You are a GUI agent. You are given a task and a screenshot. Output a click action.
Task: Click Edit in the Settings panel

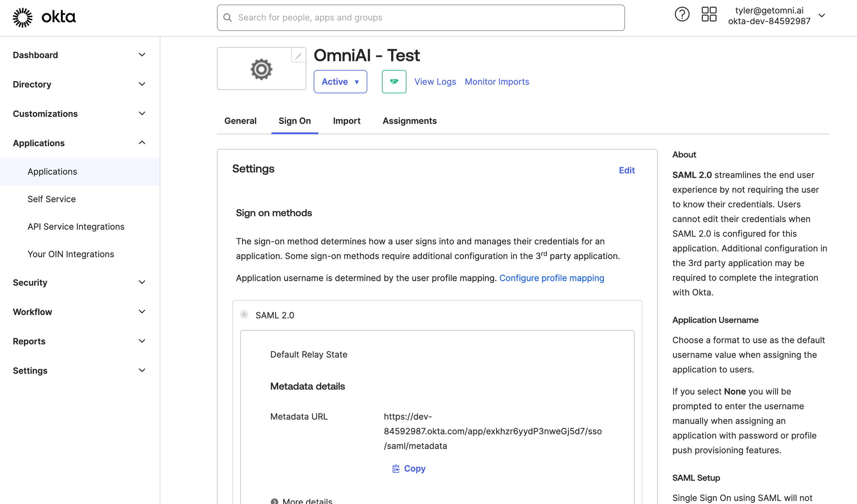(x=627, y=170)
